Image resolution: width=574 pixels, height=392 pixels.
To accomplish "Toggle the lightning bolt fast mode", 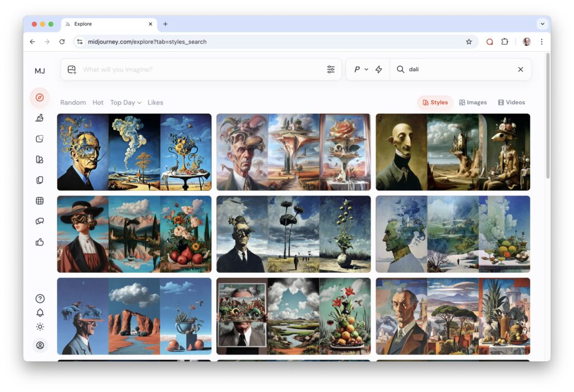I will click(x=379, y=69).
